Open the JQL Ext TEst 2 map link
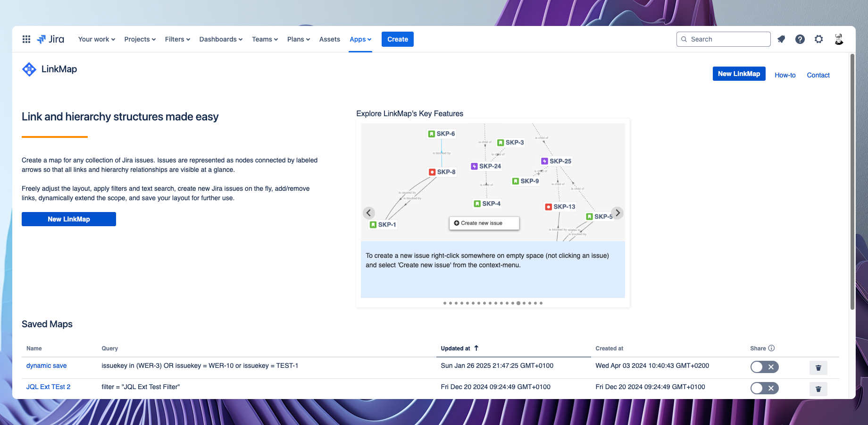The width and height of the screenshot is (868, 425). tap(49, 387)
